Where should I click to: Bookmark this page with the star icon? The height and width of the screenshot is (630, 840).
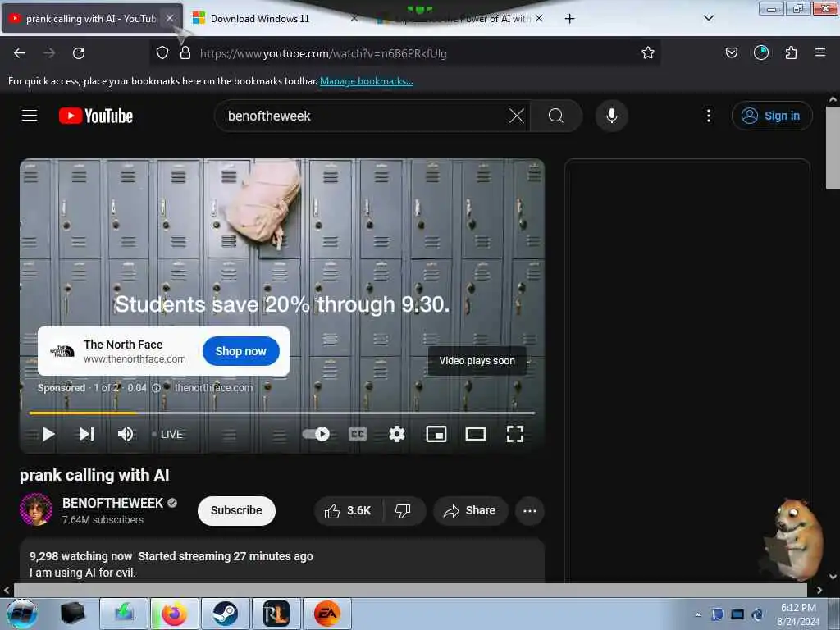(648, 52)
